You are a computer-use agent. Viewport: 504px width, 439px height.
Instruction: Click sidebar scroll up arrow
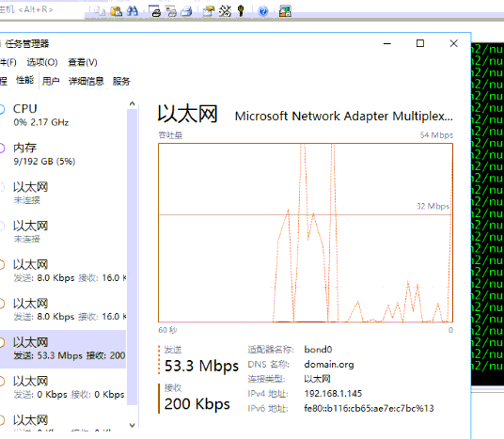click(x=132, y=103)
